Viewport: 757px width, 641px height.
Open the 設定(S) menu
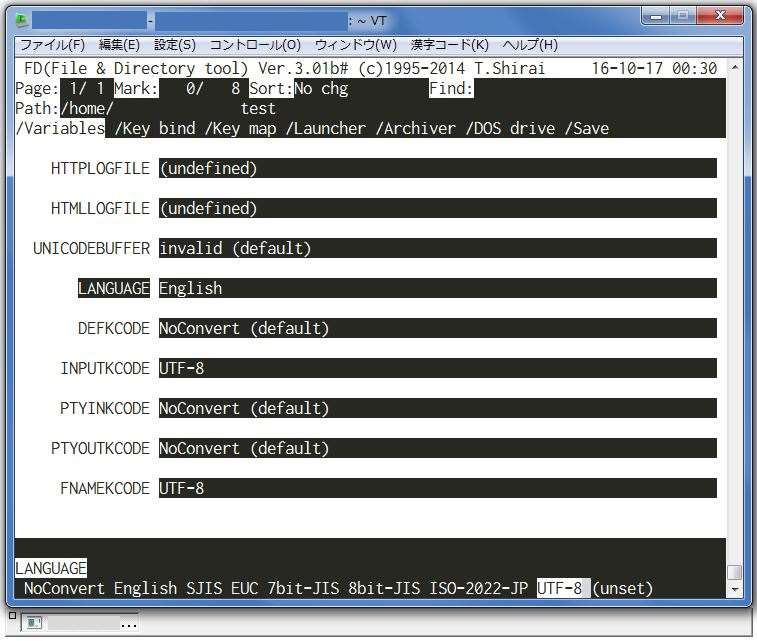[x=175, y=45]
